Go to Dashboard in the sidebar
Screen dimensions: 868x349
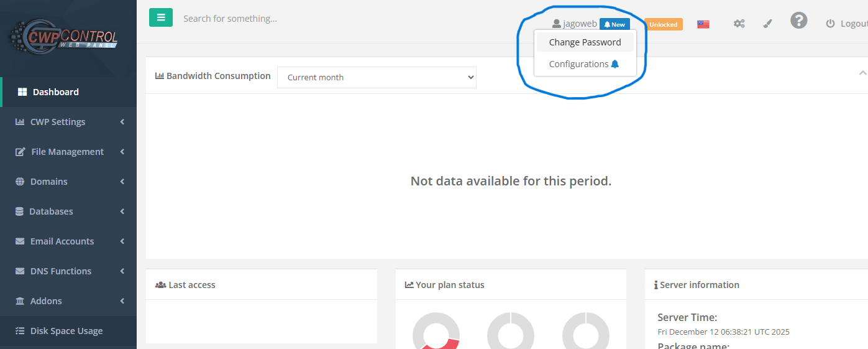click(56, 92)
